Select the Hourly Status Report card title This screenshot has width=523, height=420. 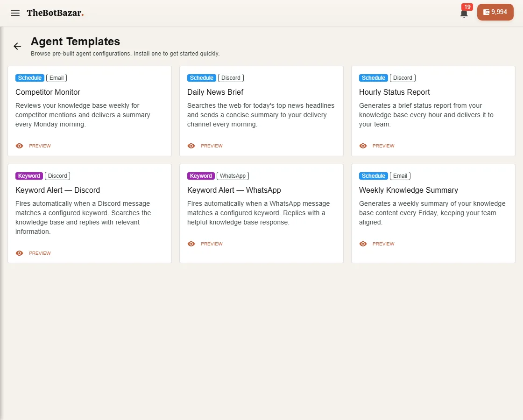tap(394, 92)
